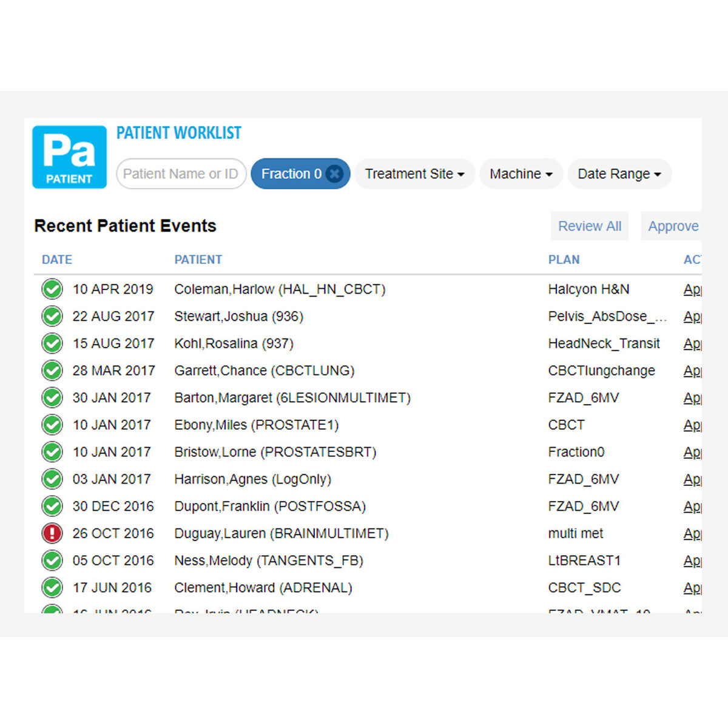Open the action link for Kohl, Rosalina
Image resolution: width=728 pixels, height=728 pixels.
(x=692, y=344)
